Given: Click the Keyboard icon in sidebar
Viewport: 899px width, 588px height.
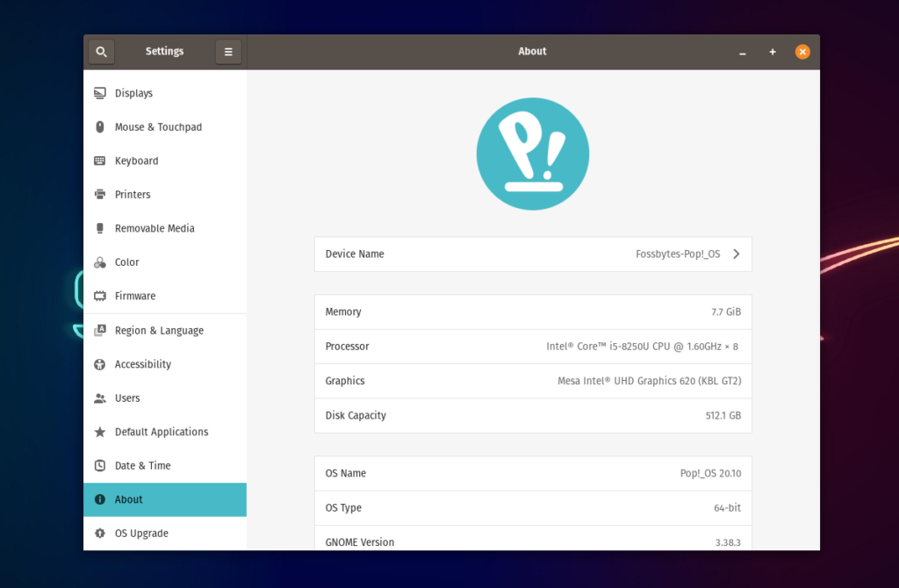Looking at the screenshot, I should tap(99, 161).
